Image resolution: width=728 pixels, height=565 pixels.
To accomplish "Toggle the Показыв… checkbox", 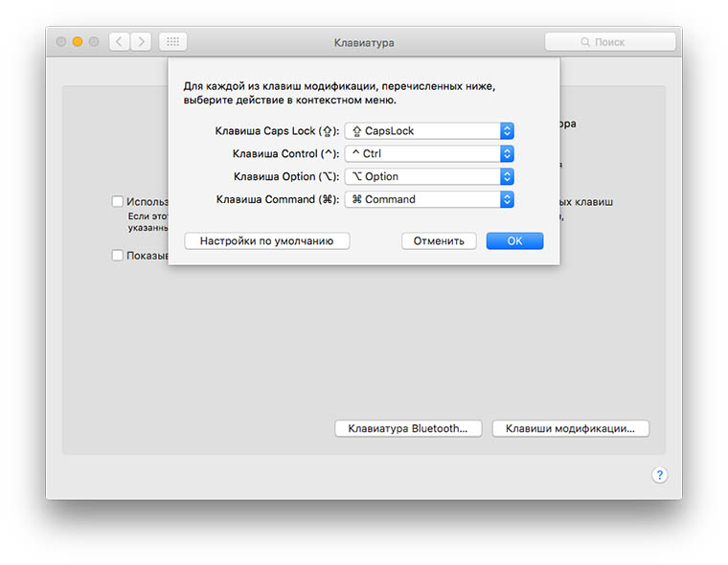I will 118,256.
